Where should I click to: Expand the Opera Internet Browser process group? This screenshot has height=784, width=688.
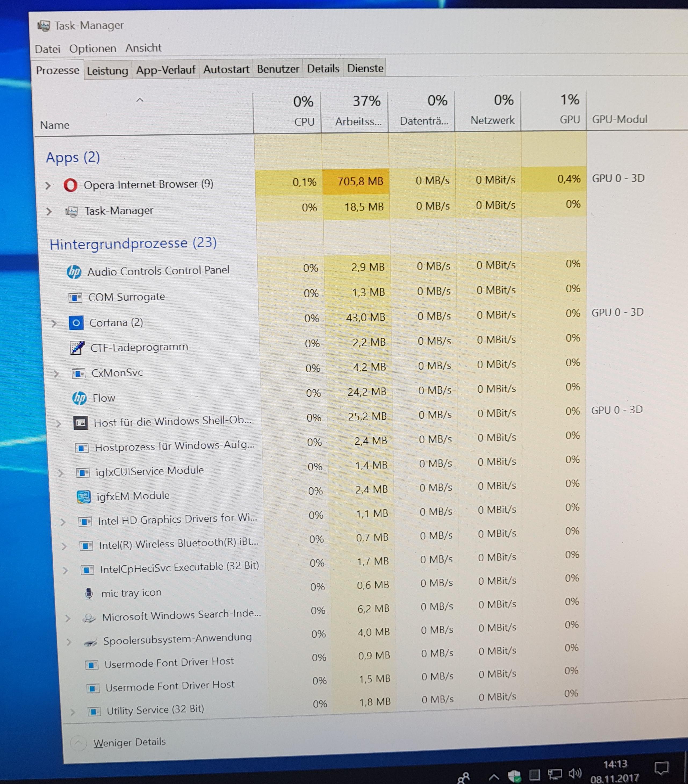[48, 186]
